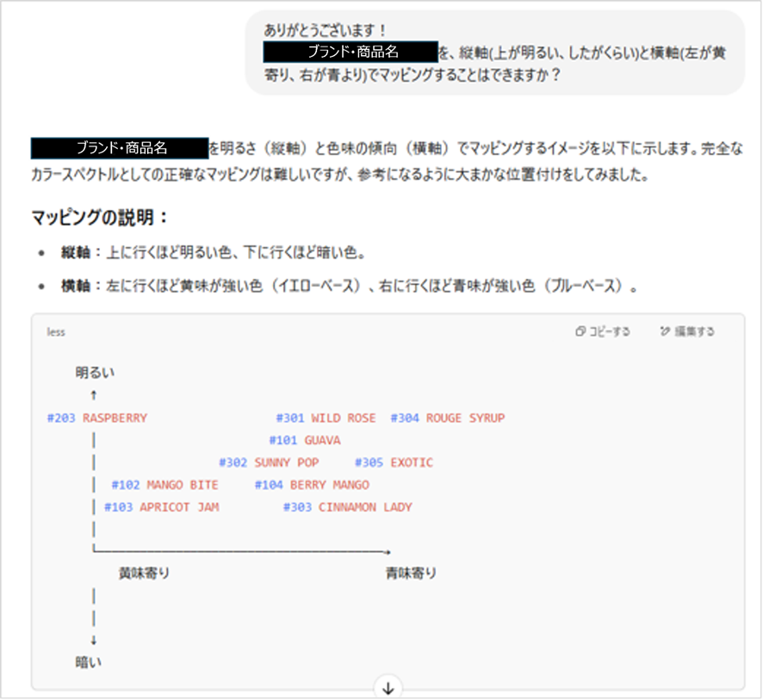Image resolution: width=763 pixels, height=700 pixels.
Task: Click #303 CINNAMON LADY in the chart
Action: (x=347, y=507)
